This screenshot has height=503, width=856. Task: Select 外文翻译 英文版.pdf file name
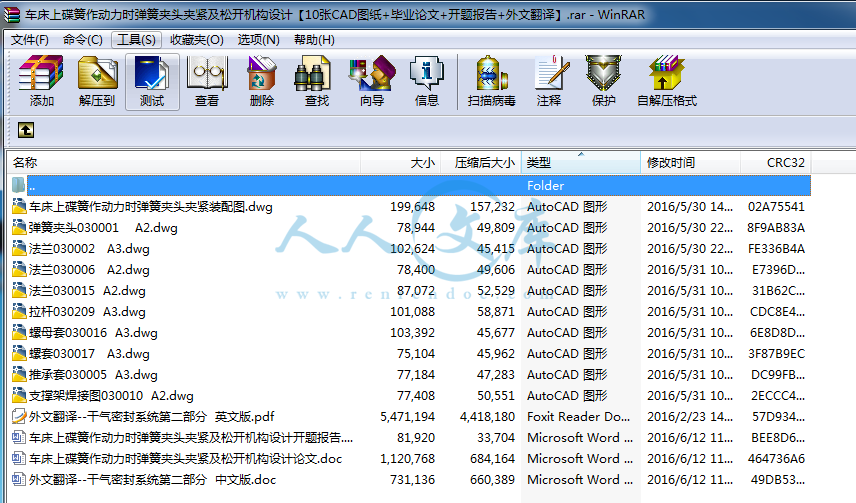tap(152, 416)
